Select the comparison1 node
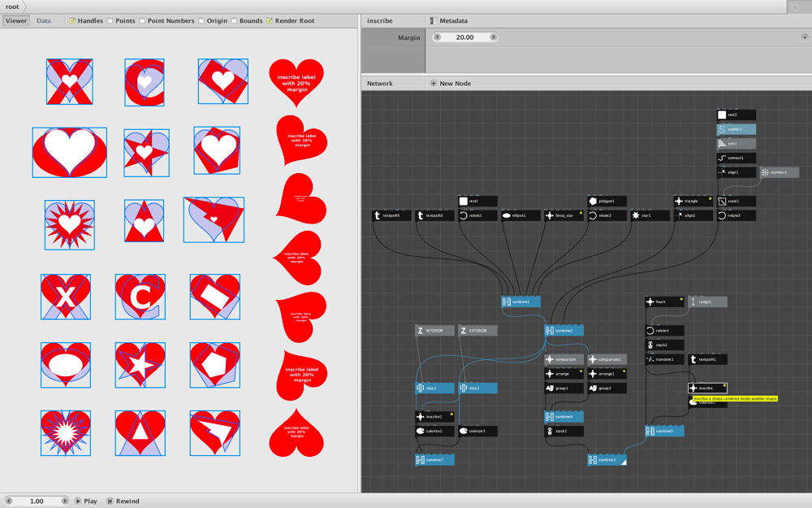812x508 pixels. tap(607, 359)
